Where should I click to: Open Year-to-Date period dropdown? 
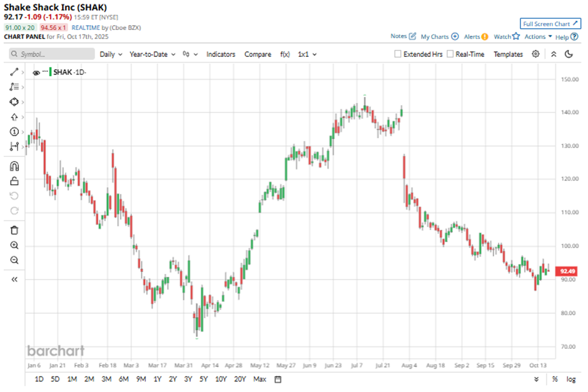[152, 54]
